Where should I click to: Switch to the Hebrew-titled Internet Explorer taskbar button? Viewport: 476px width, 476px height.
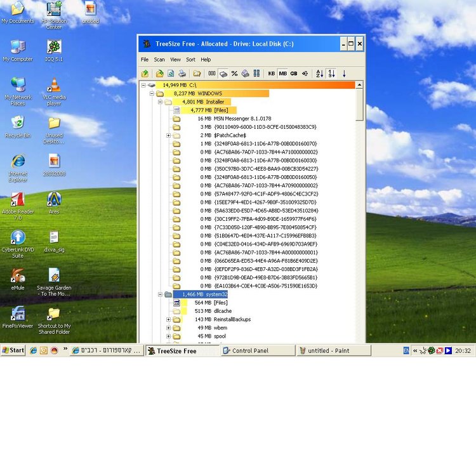107,350
